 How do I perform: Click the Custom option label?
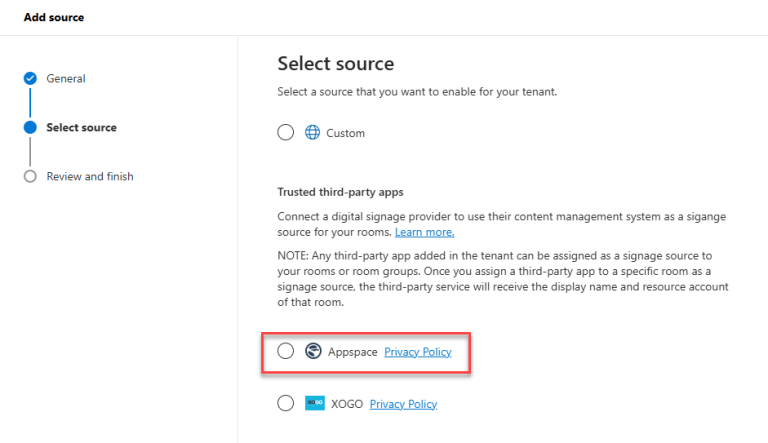point(346,133)
